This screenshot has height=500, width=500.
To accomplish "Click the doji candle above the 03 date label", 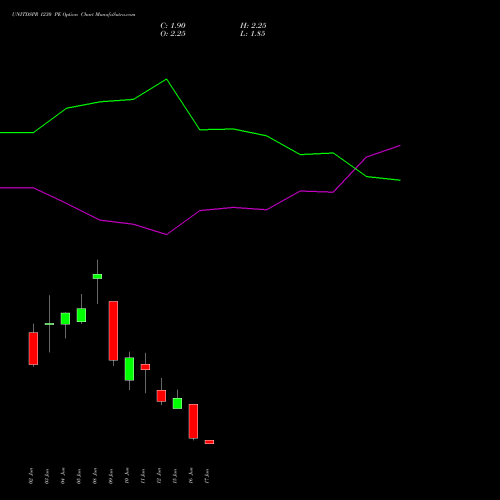I will (x=49, y=324).
